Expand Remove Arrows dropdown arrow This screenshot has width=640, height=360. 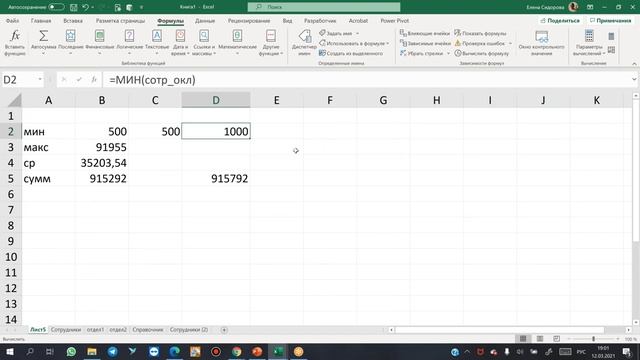[x=448, y=53]
